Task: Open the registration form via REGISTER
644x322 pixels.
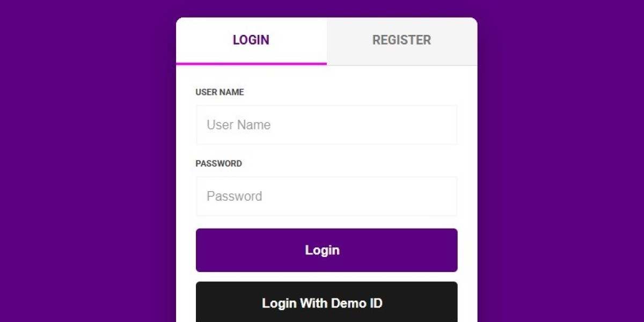Action: click(401, 40)
